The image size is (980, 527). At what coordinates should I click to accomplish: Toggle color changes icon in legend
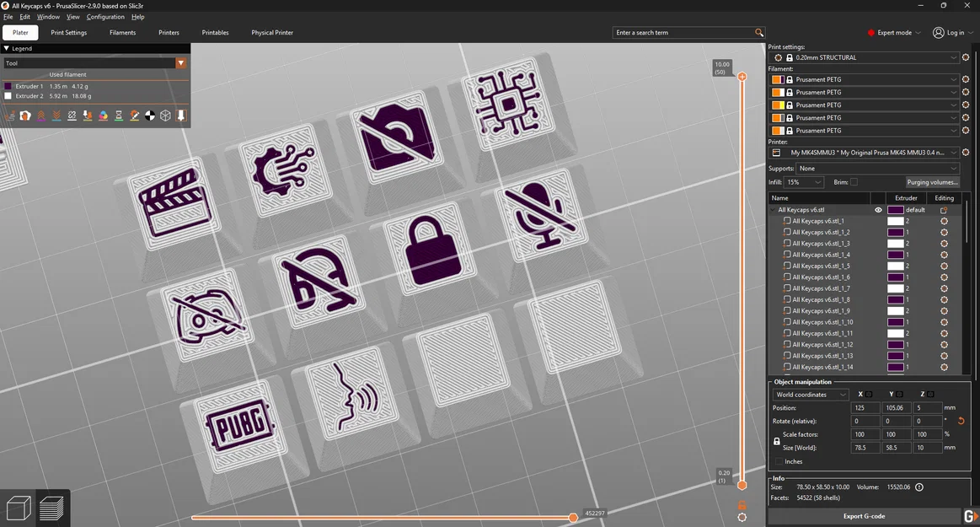pos(103,116)
